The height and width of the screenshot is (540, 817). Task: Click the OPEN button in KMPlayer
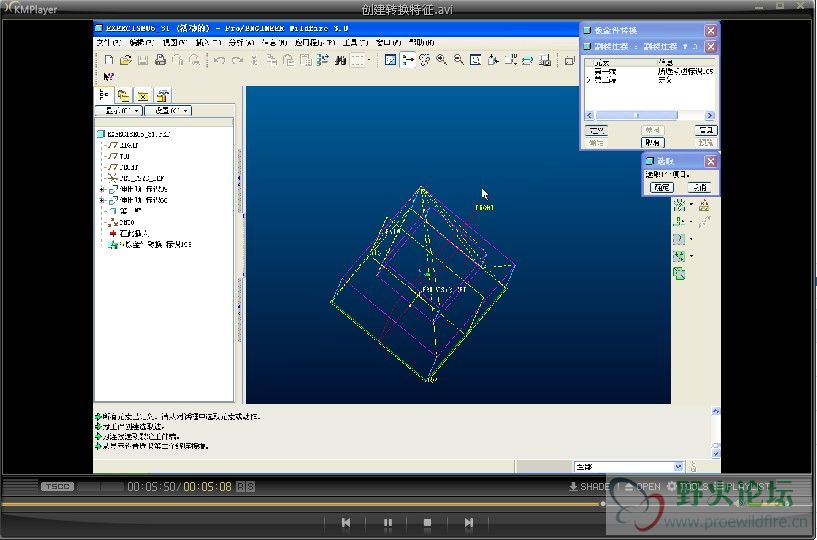642,487
